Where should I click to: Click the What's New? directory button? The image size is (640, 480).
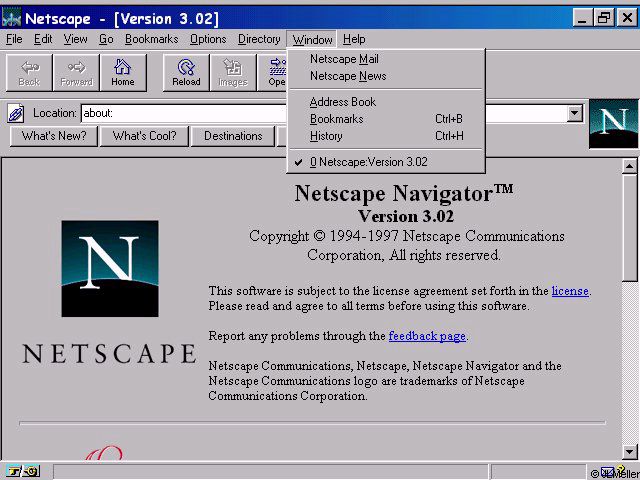54,136
